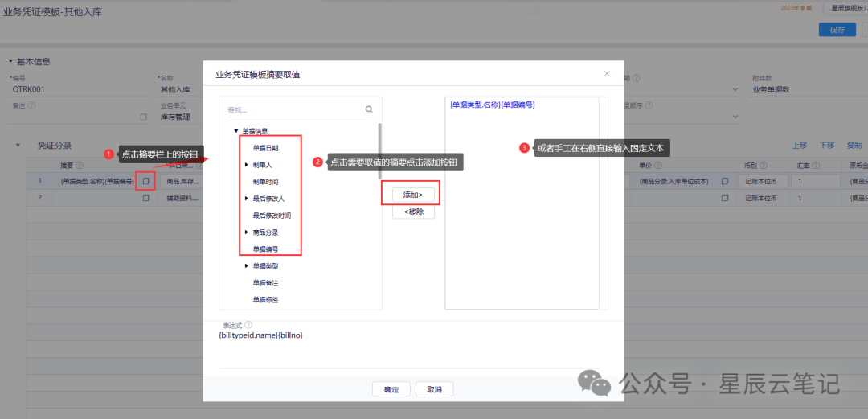Viewport: 868px width, 419px height.
Task: Expand the 商品分录 tree node
Action: pos(247,232)
